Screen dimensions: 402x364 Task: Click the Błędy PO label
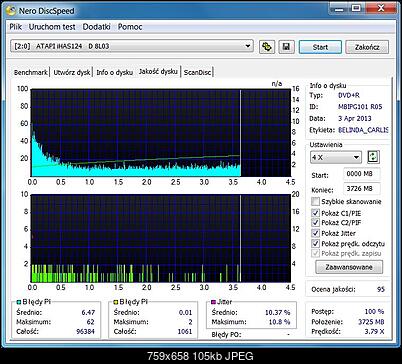pos(226,335)
